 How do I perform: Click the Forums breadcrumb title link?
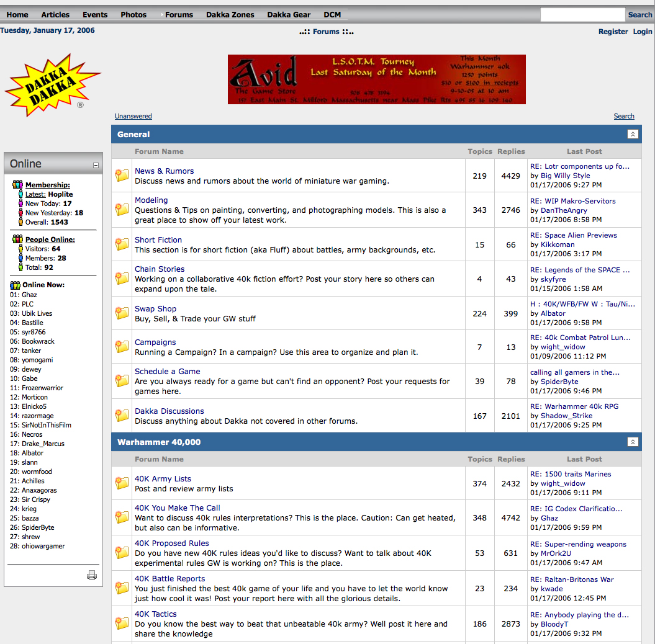[x=326, y=31]
